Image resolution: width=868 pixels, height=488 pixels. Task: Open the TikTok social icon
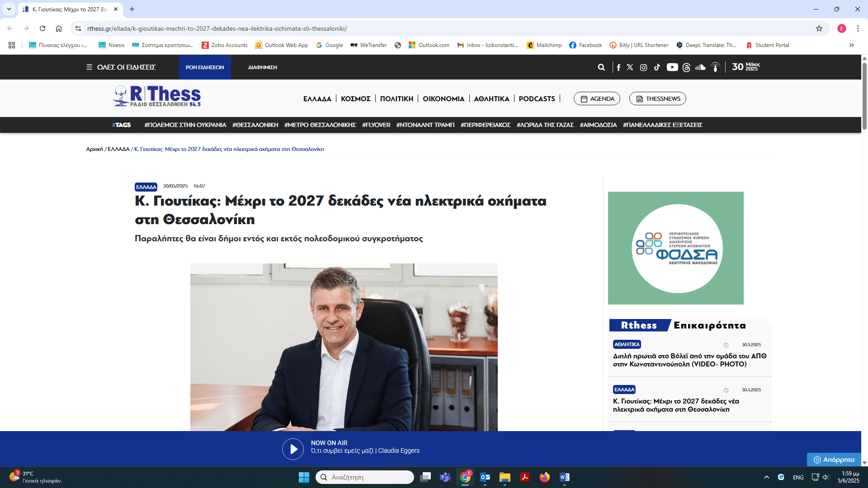[657, 67]
